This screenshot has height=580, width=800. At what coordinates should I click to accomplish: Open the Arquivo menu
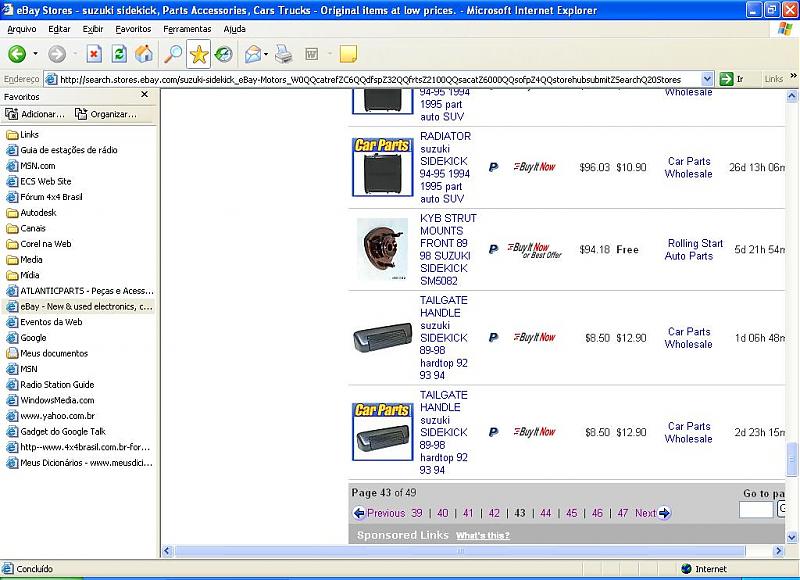[21, 29]
